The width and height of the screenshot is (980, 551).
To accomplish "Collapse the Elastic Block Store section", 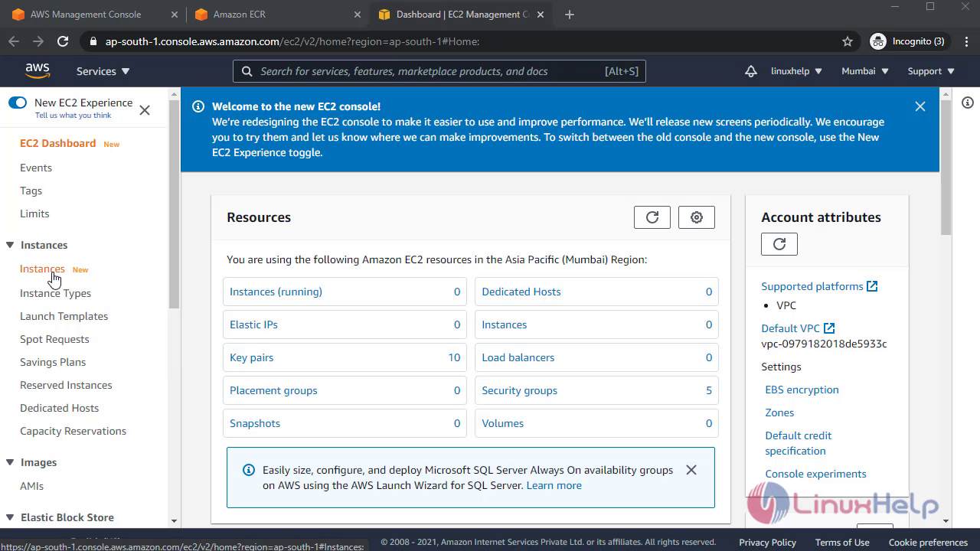I will tap(10, 517).
